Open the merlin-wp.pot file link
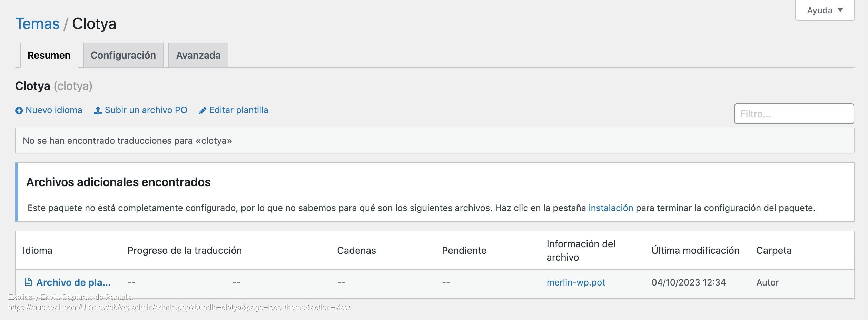 click(576, 282)
